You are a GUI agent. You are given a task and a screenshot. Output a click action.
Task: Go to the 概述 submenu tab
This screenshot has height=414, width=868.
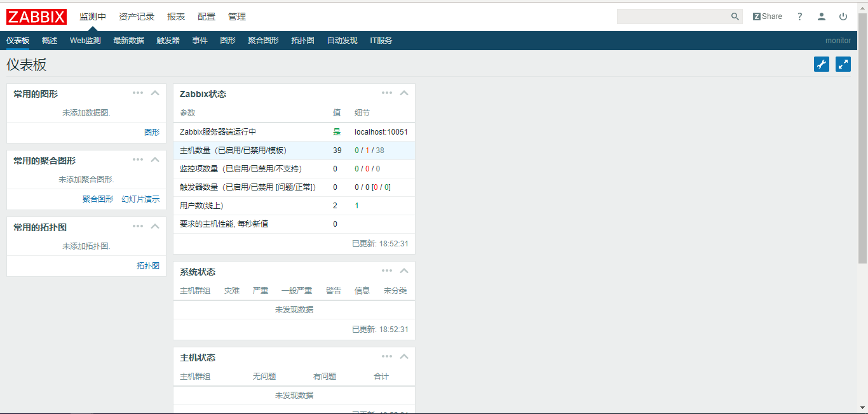click(x=50, y=41)
